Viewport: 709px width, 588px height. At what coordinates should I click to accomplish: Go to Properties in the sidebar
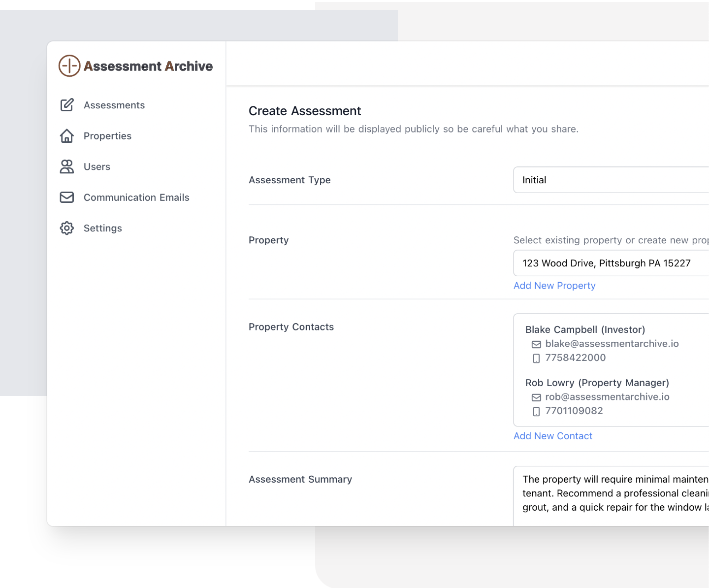[107, 136]
